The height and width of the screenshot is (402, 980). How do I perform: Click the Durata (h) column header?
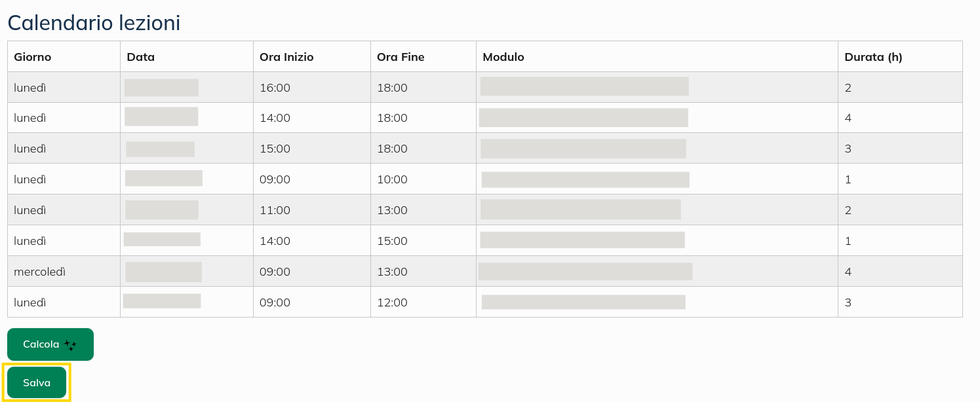(x=873, y=57)
